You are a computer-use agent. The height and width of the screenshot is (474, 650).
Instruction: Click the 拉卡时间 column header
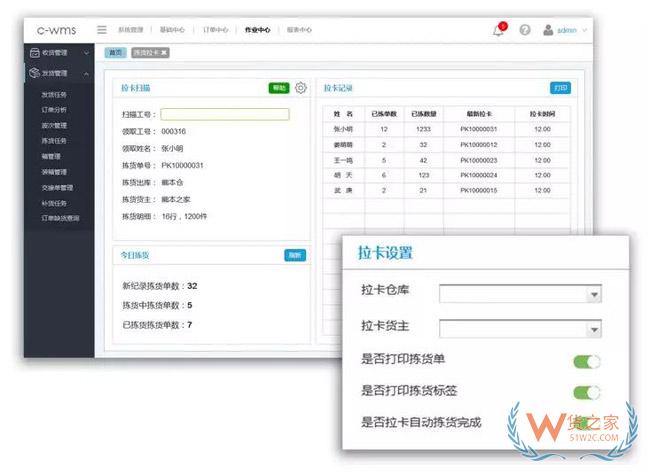(x=542, y=114)
